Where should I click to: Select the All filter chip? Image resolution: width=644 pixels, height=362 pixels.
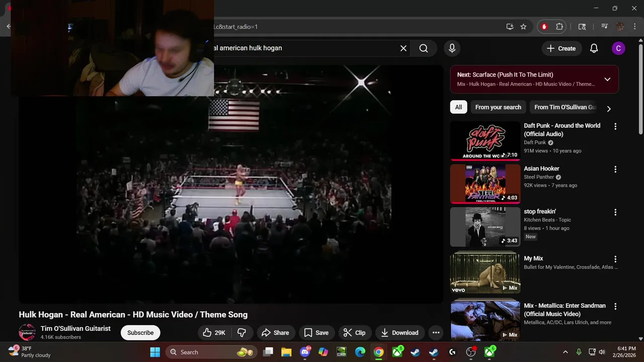(x=458, y=107)
